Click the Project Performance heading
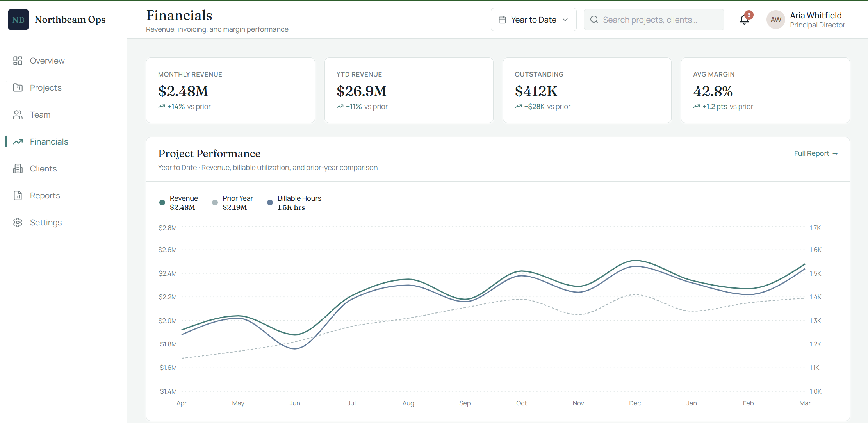The image size is (868, 423). point(209,153)
